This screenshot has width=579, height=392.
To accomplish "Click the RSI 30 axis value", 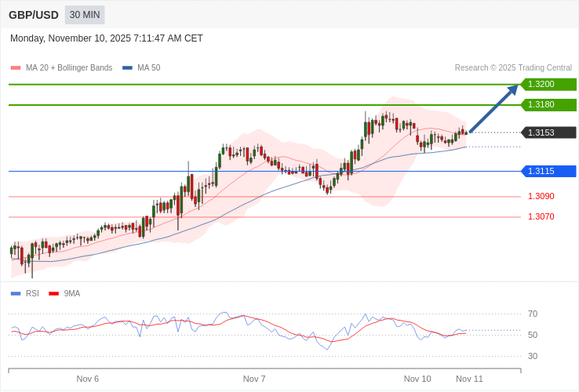I will coord(533,356).
